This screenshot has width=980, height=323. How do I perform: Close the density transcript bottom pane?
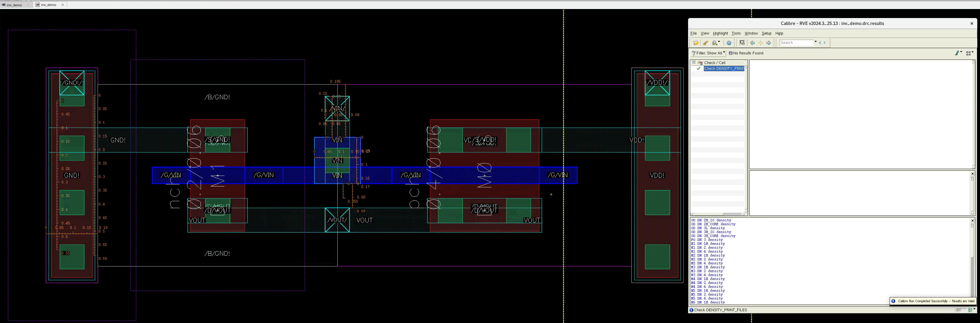point(972,220)
